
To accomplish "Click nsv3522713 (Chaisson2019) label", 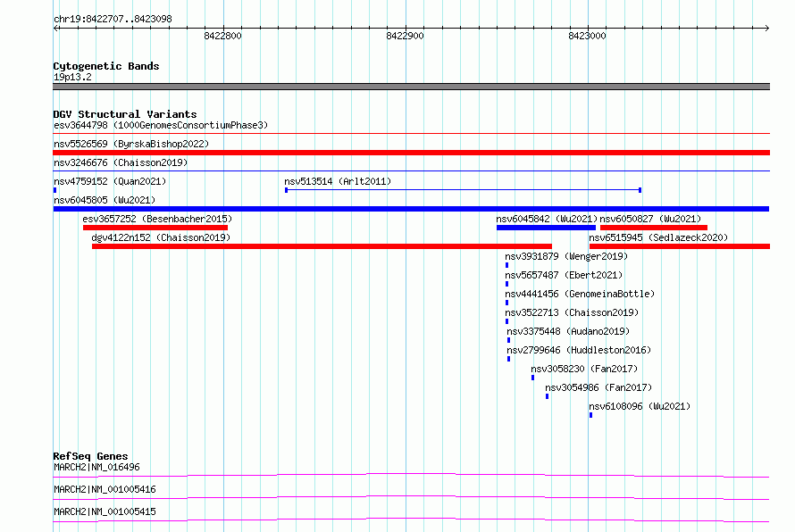I will (572, 312).
